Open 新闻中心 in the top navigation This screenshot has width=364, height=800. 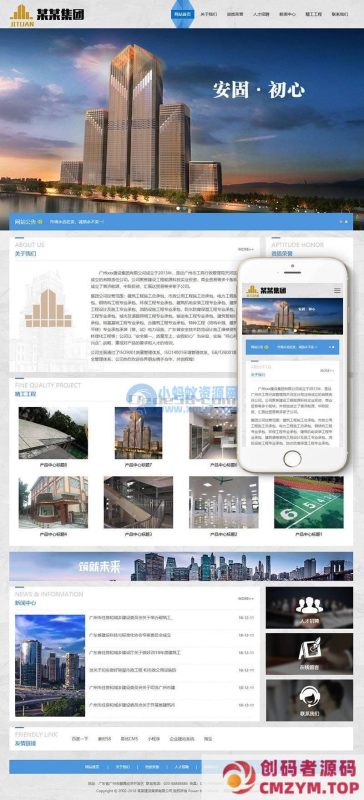click(x=287, y=14)
